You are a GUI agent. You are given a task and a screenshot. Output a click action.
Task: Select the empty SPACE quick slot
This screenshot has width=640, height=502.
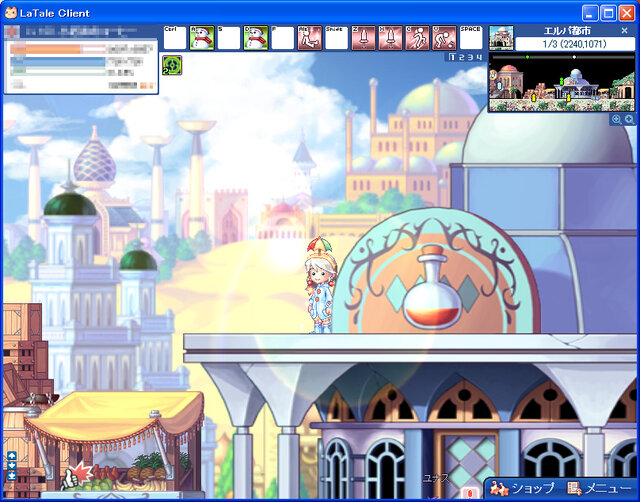point(471,38)
